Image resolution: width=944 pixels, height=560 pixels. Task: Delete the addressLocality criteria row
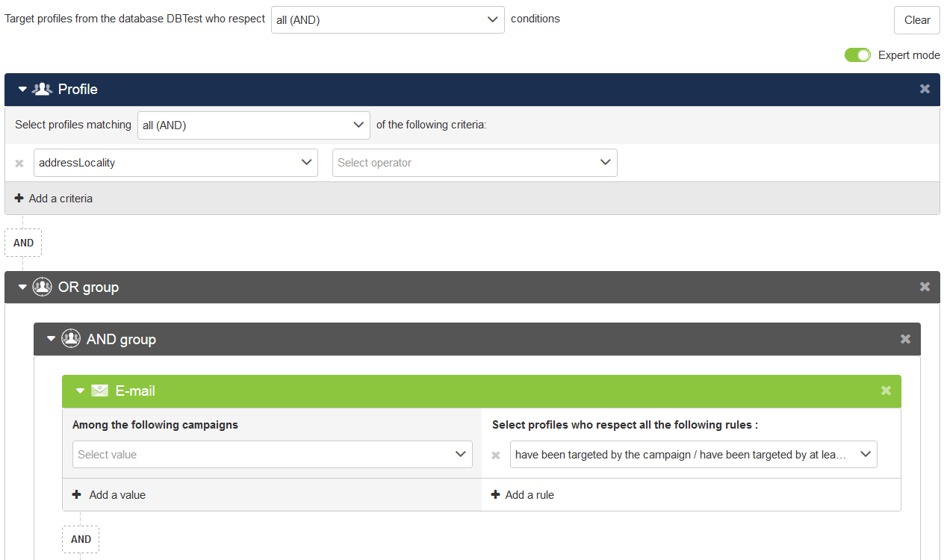click(x=19, y=164)
